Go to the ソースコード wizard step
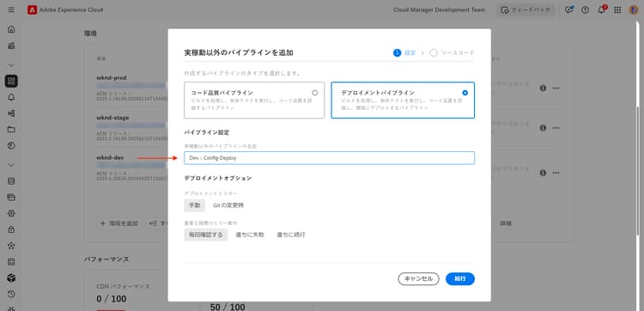This screenshot has height=311, width=644. 453,52
